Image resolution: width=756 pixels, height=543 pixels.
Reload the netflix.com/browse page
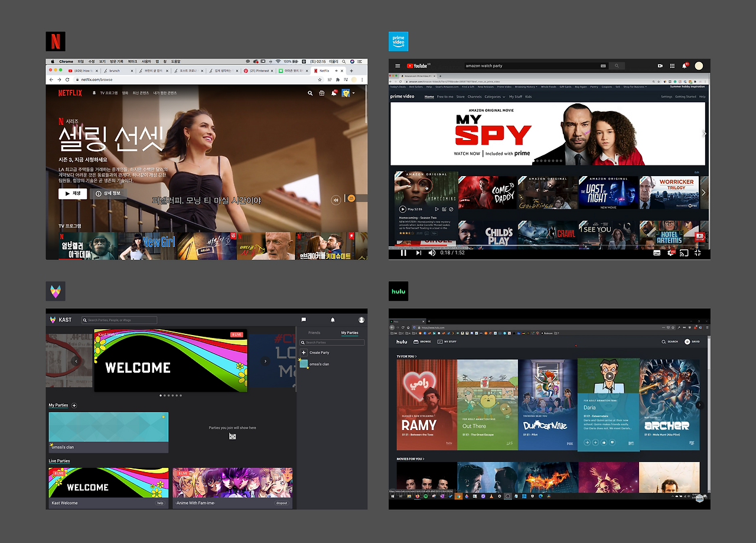[67, 79]
